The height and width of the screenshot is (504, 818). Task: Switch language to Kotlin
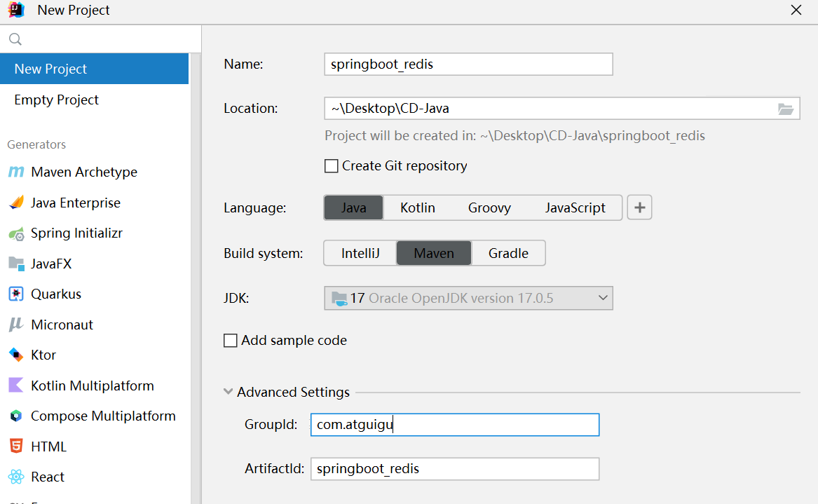(x=417, y=207)
